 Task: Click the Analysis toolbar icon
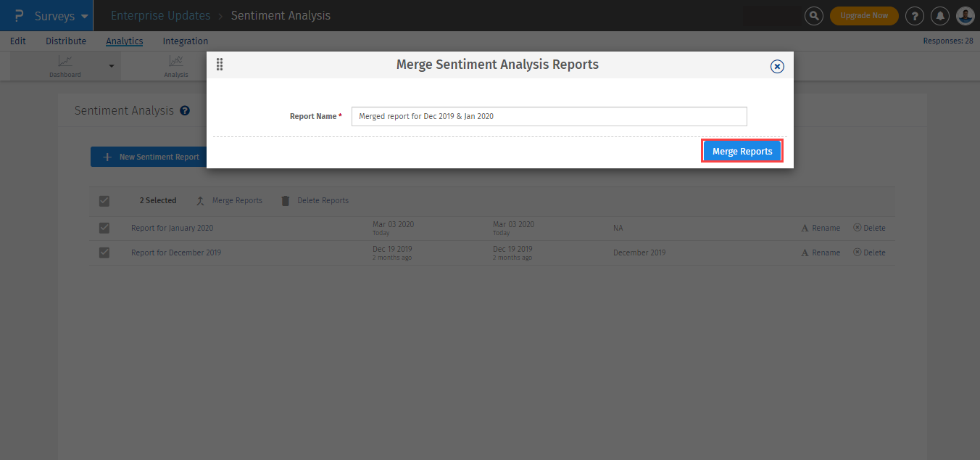[x=175, y=62]
